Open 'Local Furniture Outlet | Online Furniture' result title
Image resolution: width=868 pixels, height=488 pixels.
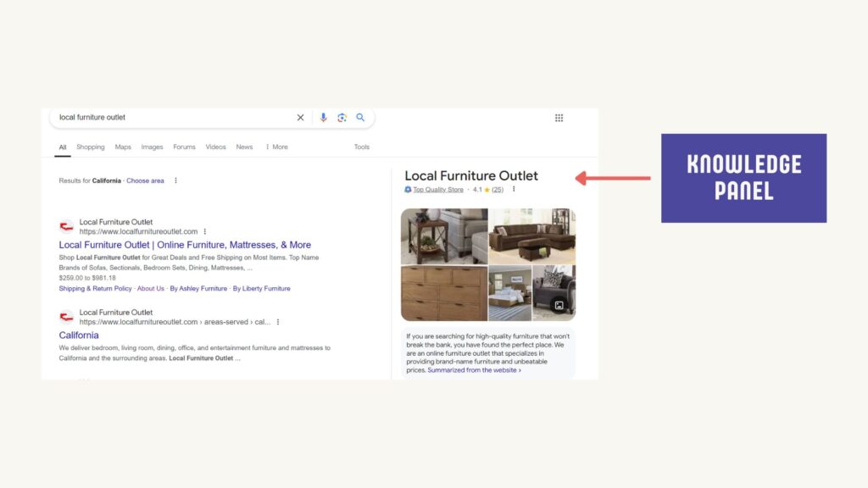coord(185,245)
